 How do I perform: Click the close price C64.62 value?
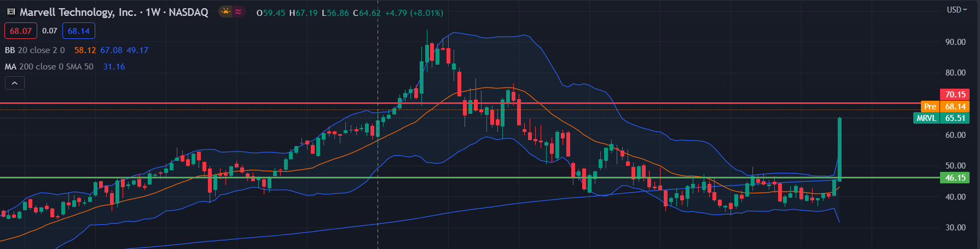(x=367, y=13)
